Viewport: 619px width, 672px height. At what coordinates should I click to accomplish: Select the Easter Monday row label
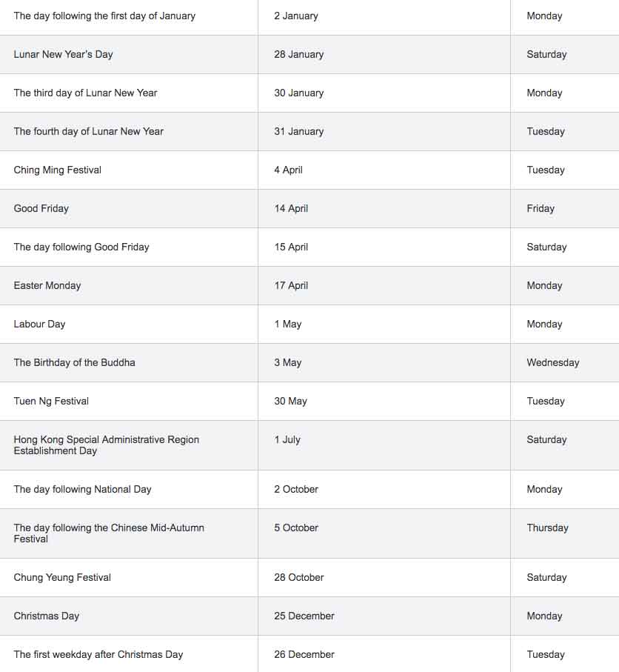pyautogui.click(x=47, y=285)
